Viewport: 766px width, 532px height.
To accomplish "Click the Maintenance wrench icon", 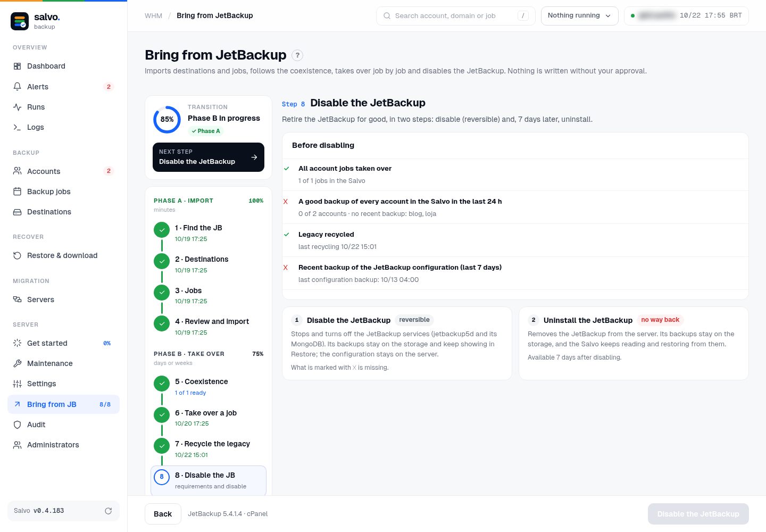I will 17,363.
